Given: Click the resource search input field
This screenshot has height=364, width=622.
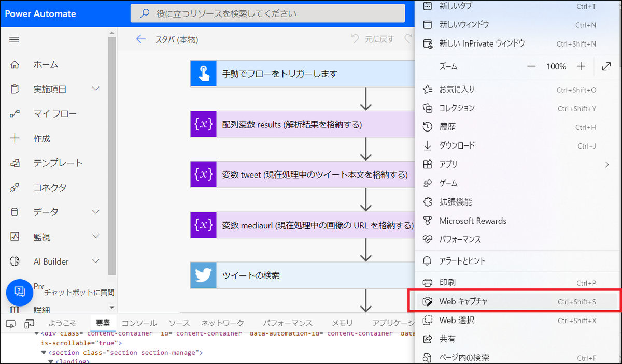Looking at the screenshot, I should [x=268, y=13].
